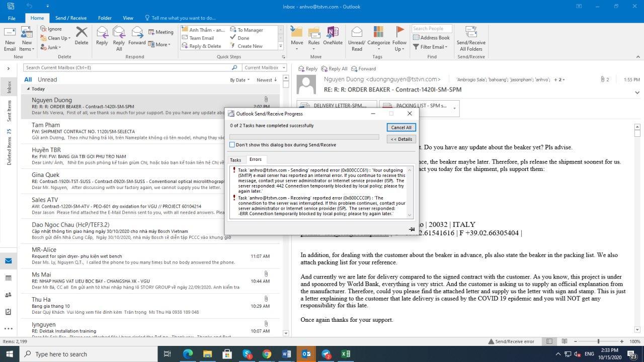Viewport: 644px width, 362px height.
Task: Reply to the selected email from ribbon
Action: tap(102, 36)
